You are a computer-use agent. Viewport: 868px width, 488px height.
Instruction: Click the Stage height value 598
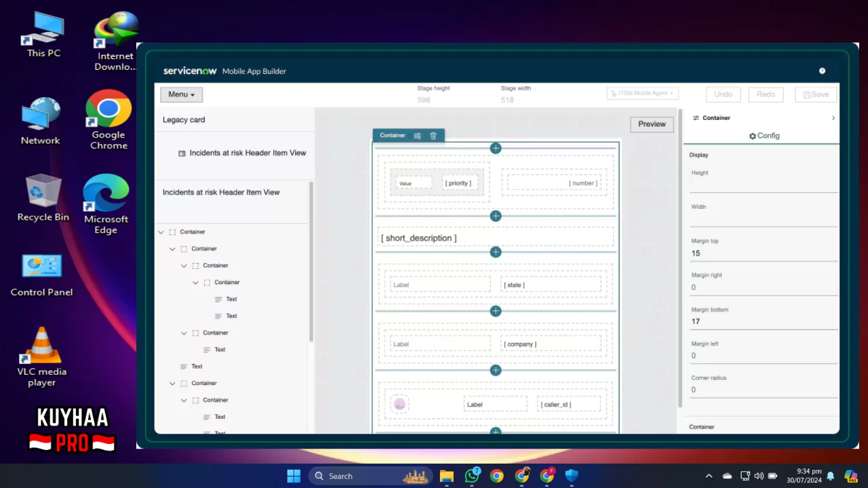pos(424,100)
